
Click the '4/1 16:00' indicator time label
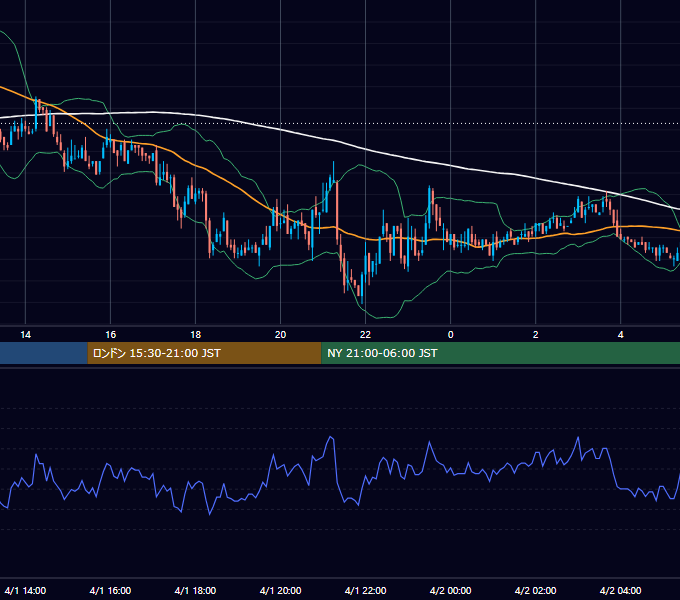[x=111, y=591]
